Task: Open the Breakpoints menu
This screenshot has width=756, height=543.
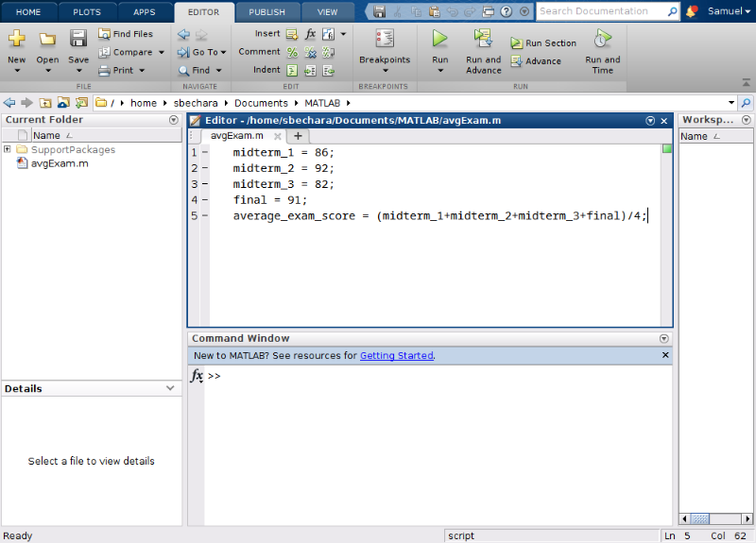Action: point(385,51)
